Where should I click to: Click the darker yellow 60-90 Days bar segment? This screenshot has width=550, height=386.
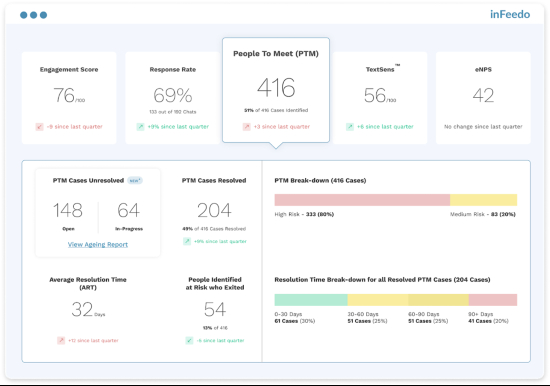pos(438,300)
